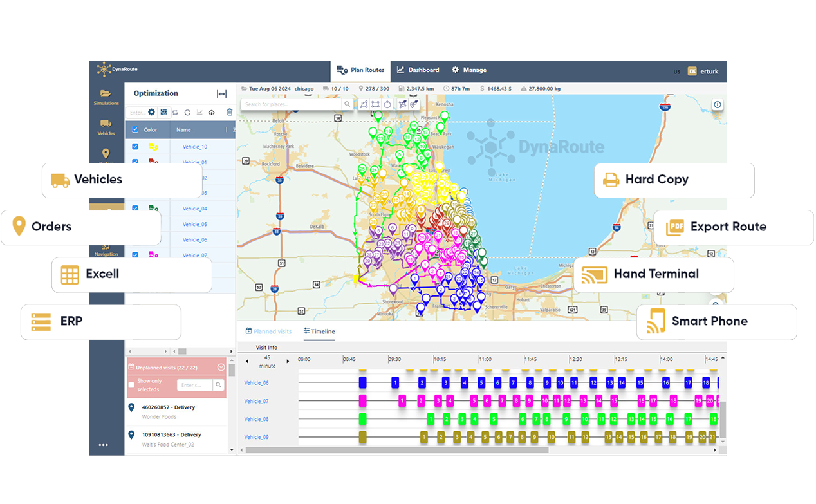This screenshot has height=504, width=816.
Task: Click the swap arrows toolbar icon
Action: (x=175, y=112)
